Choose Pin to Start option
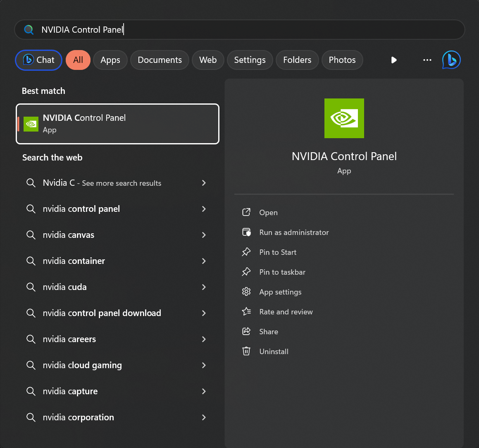 (x=278, y=252)
